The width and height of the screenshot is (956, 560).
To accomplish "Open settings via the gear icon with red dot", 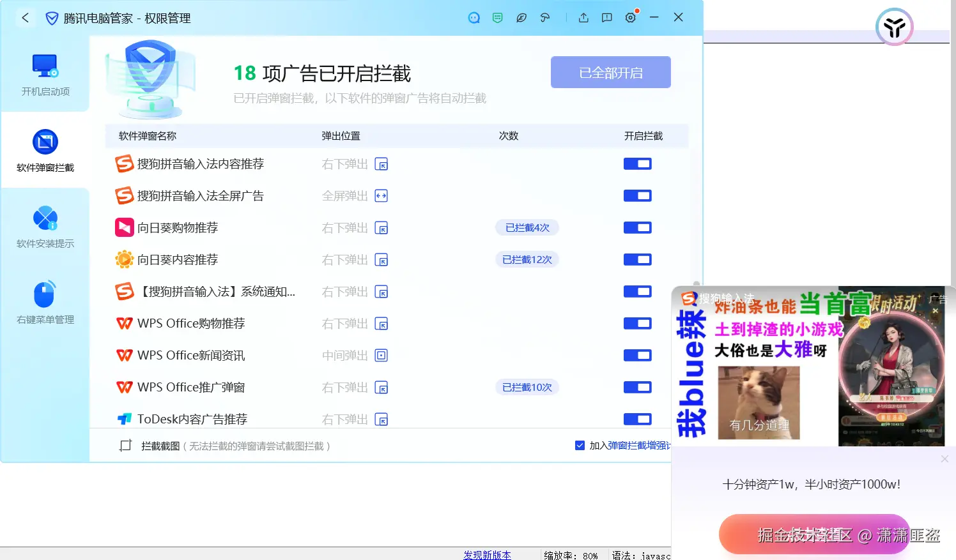I will pyautogui.click(x=630, y=18).
